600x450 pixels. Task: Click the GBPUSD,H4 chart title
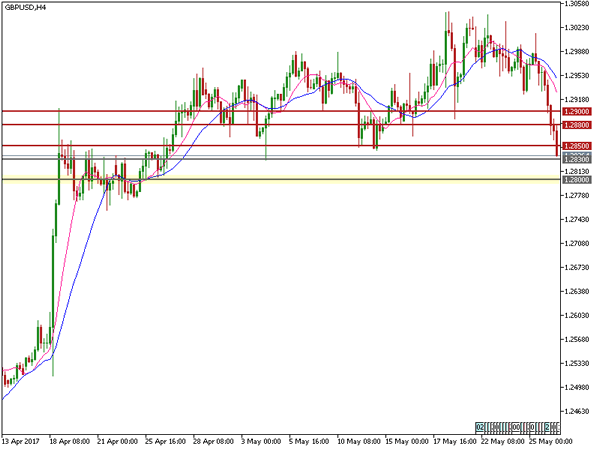25,7
